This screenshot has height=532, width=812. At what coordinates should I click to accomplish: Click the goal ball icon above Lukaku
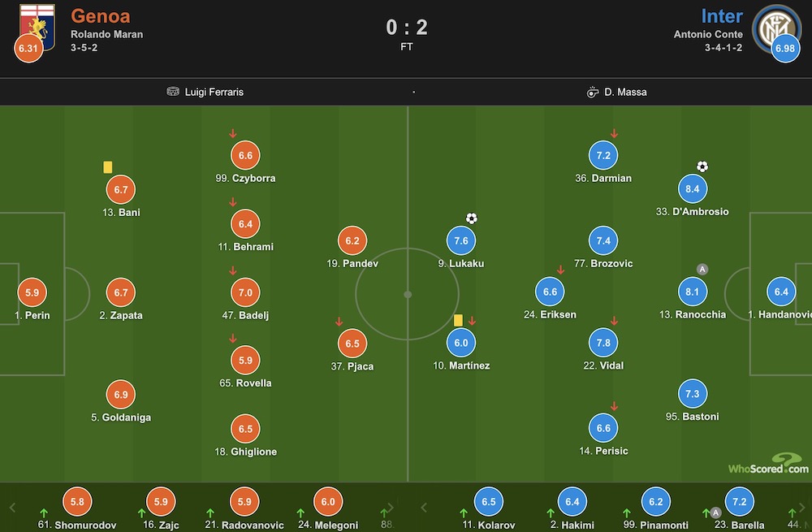[471, 218]
